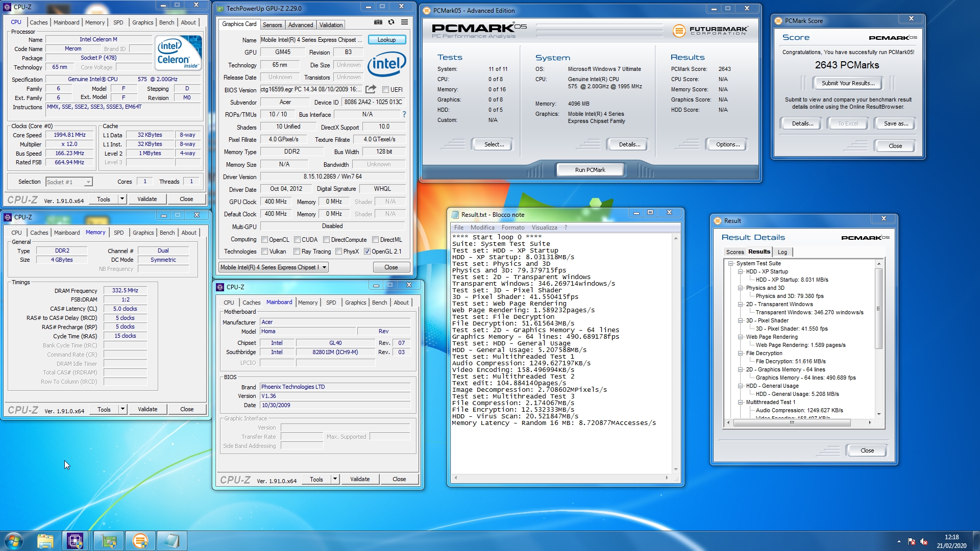Toggle the Ray Tracing checkbox
This screenshot has width=980, height=551.
point(297,252)
